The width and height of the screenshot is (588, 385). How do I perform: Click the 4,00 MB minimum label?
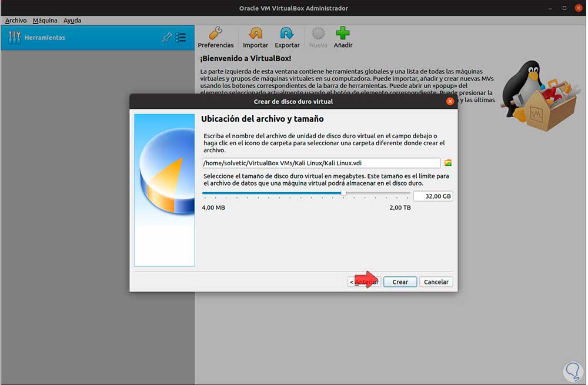click(x=213, y=207)
